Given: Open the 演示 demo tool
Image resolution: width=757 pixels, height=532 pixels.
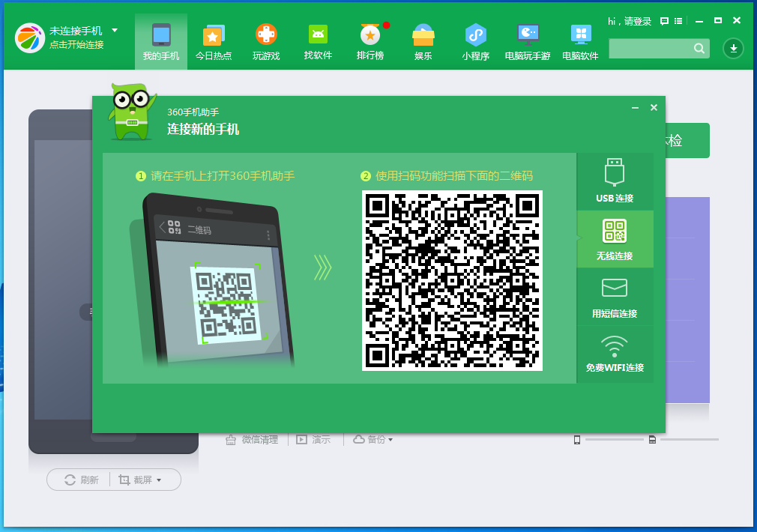Looking at the screenshot, I should pos(313,440).
